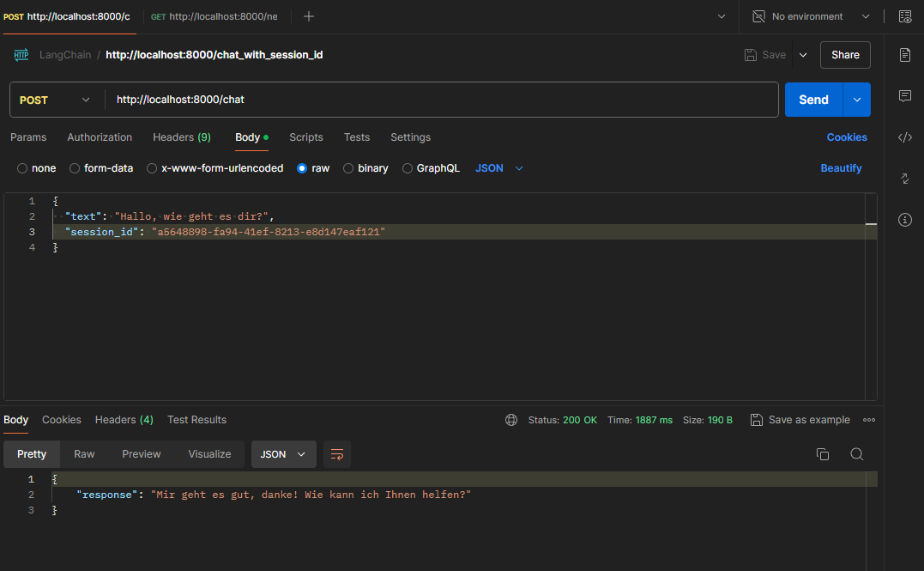924x571 pixels.
Task: Open the response JSON format dropdown
Action: [283, 454]
